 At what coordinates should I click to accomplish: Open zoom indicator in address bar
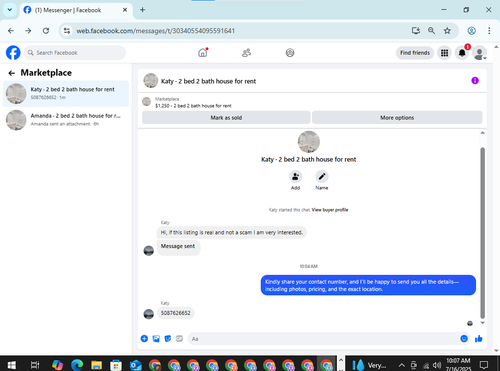click(431, 31)
